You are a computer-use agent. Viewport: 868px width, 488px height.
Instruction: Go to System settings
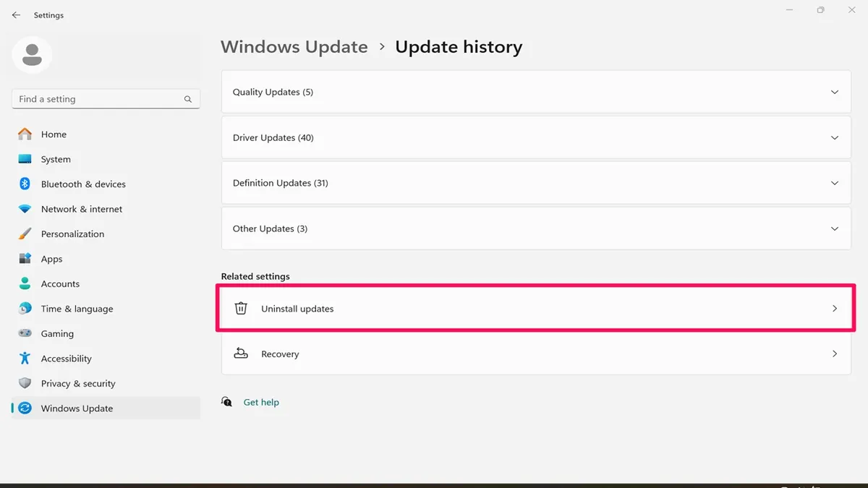pos(106,159)
